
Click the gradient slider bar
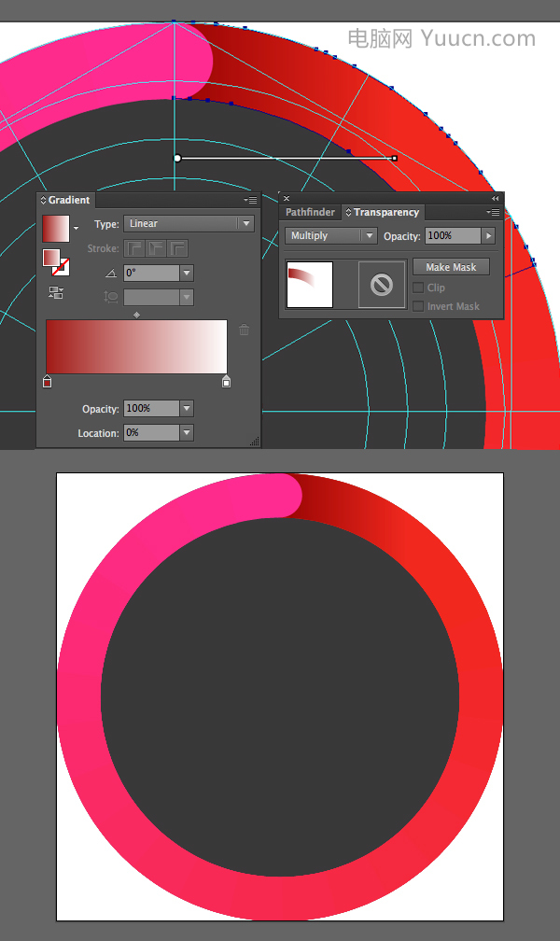point(137,347)
